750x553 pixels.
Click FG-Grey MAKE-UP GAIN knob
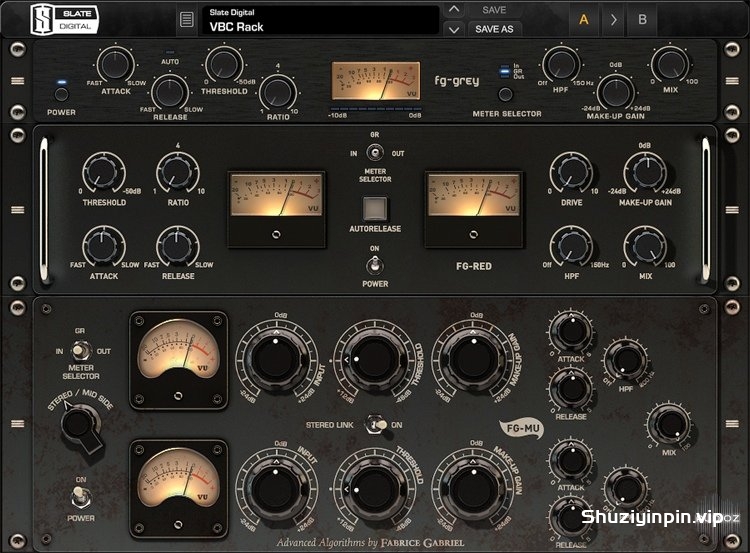pyautogui.click(x=616, y=91)
